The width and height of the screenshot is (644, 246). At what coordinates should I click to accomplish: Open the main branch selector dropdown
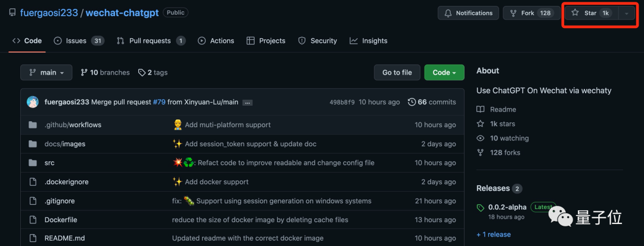(47, 72)
